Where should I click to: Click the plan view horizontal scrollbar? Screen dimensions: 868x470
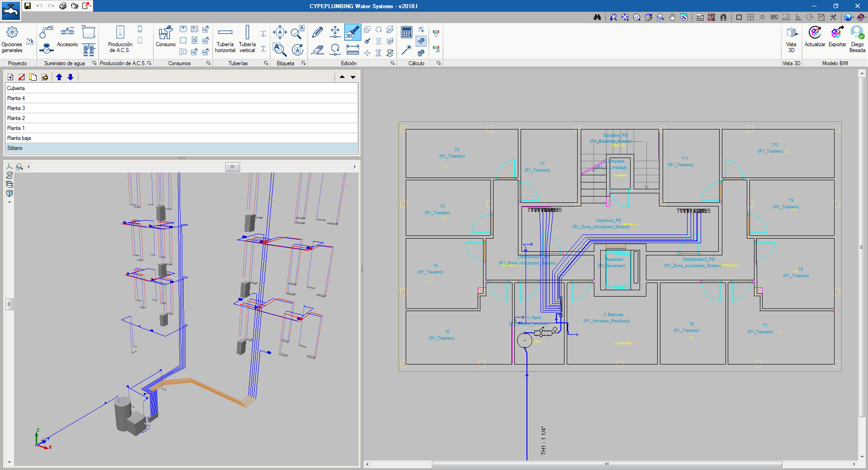coord(607,464)
